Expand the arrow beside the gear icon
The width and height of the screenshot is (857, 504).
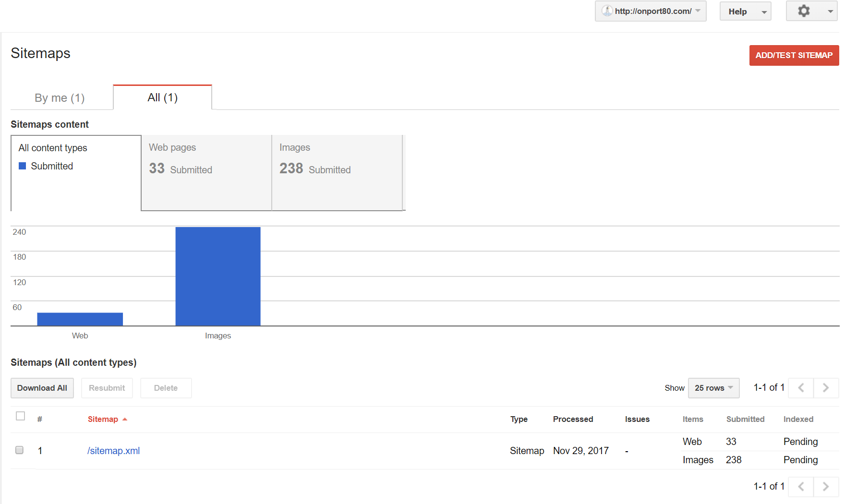click(x=830, y=11)
